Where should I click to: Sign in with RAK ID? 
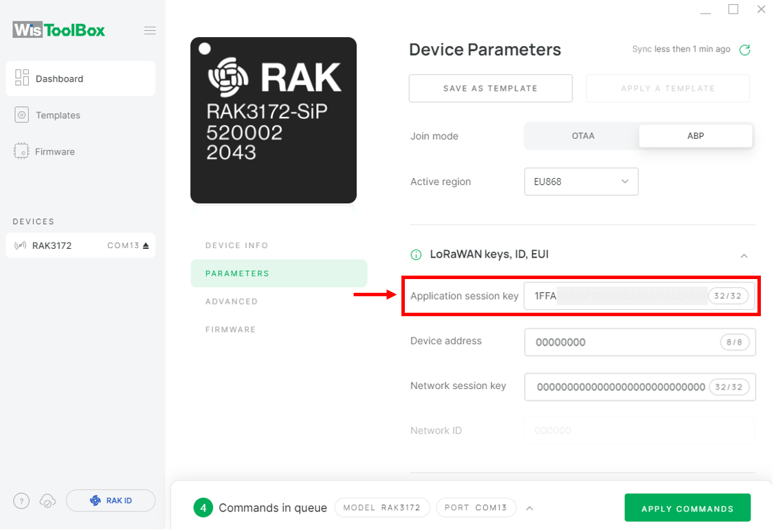tap(111, 501)
